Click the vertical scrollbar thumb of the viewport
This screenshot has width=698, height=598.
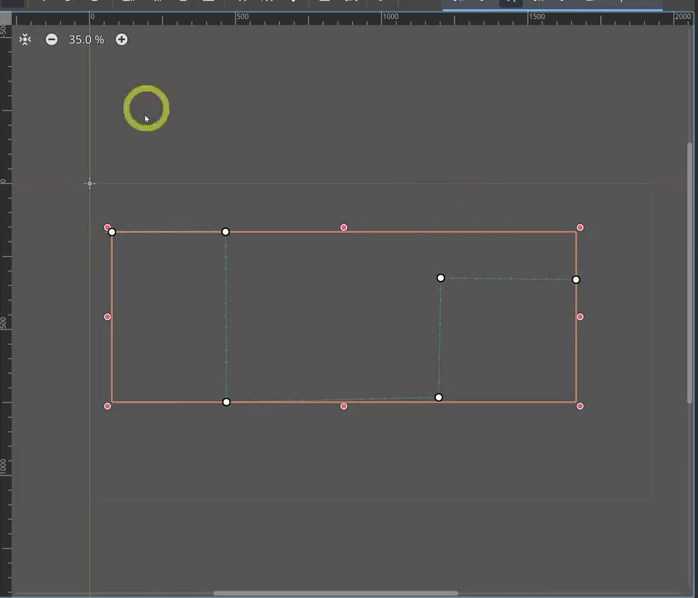point(690,273)
